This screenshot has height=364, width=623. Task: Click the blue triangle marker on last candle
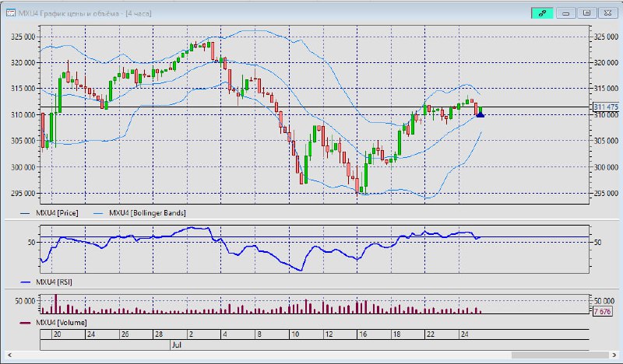coord(480,115)
